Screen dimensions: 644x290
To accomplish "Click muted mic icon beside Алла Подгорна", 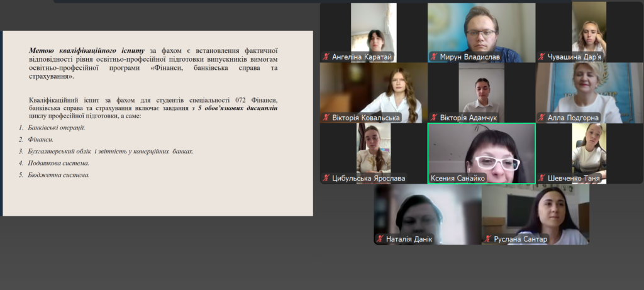I will 542,118.
